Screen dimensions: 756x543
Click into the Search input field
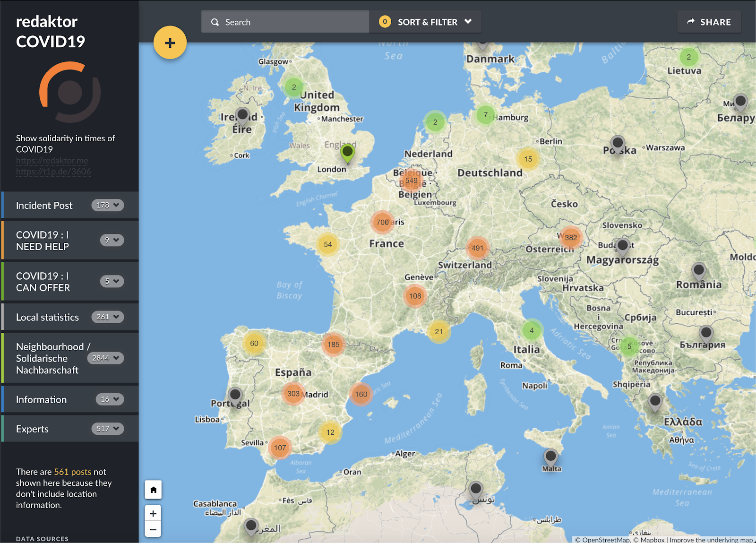pyautogui.click(x=285, y=22)
